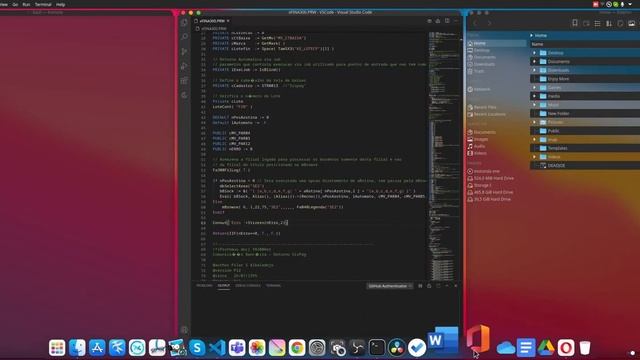Go forward in the file manager
Screen dimensions: 640x360
tap(489, 23)
